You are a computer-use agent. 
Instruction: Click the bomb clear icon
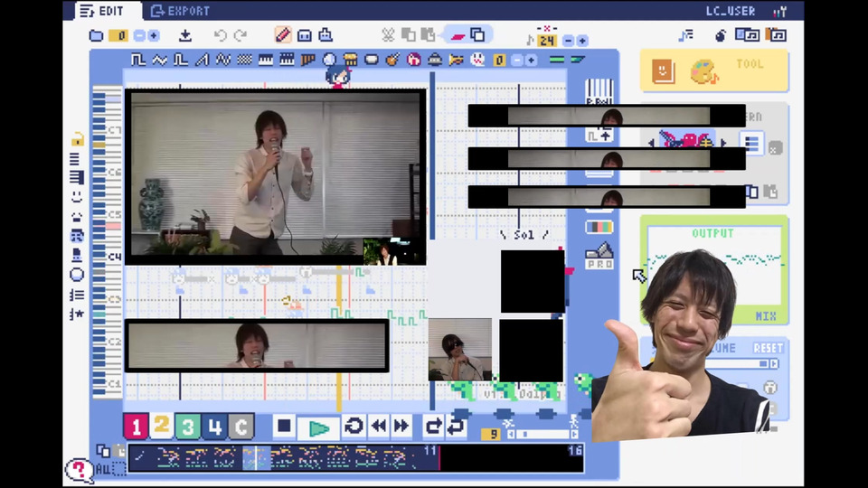click(721, 36)
